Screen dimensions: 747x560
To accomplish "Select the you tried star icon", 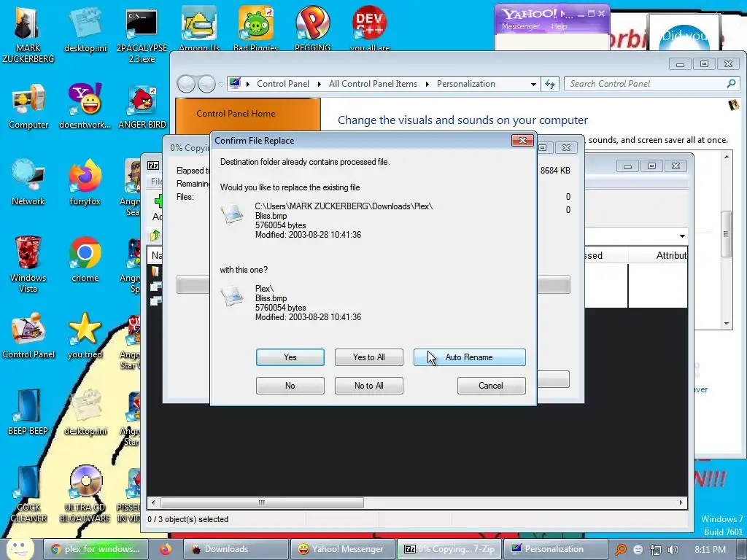I will (x=85, y=335).
